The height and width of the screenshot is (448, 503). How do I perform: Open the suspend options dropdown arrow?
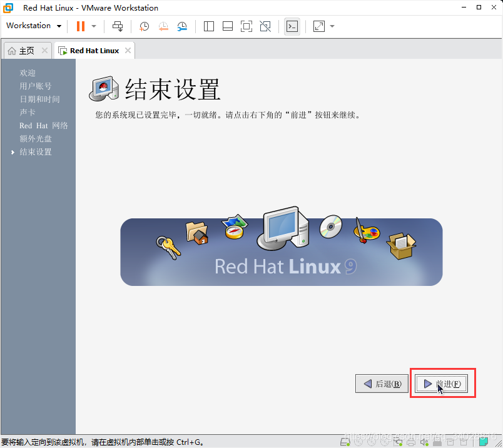coord(94,26)
